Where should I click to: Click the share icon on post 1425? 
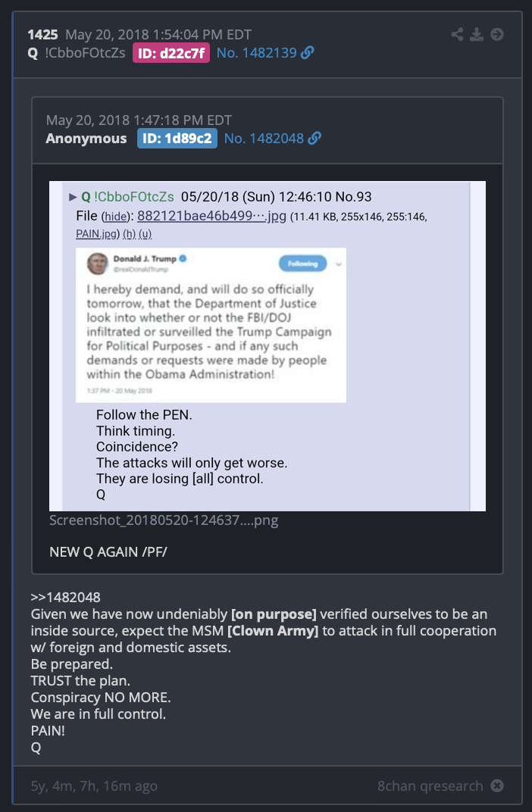point(457,34)
